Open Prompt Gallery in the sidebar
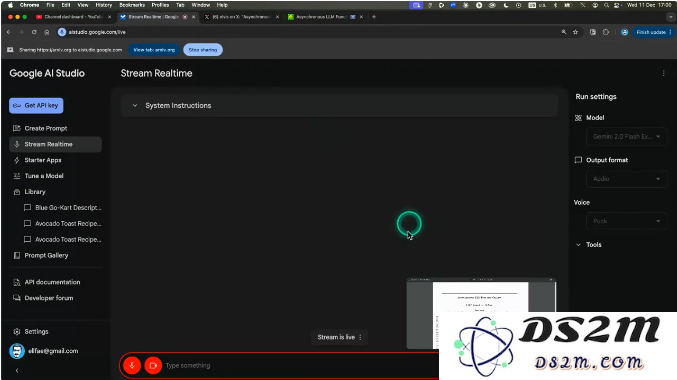Screen dimensions: 677x380 pyautogui.click(x=55, y=255)
